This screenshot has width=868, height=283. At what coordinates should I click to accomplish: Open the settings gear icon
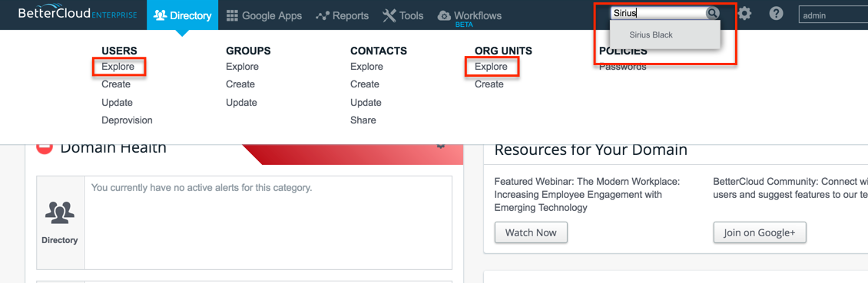click(745, 14)
